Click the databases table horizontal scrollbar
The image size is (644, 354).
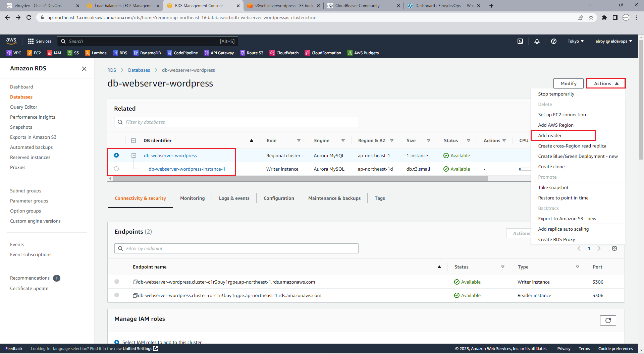[300, 179]
